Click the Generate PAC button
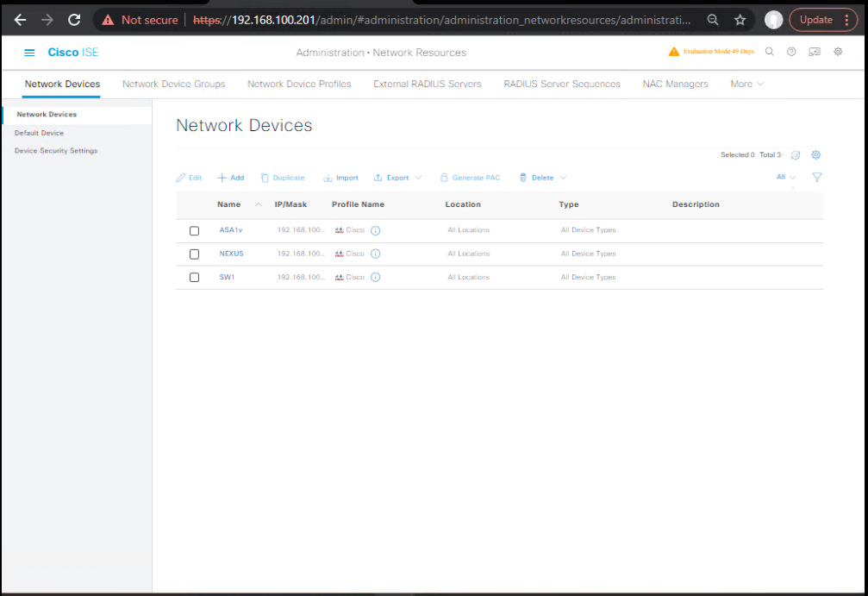 click(x=470, y=178)
